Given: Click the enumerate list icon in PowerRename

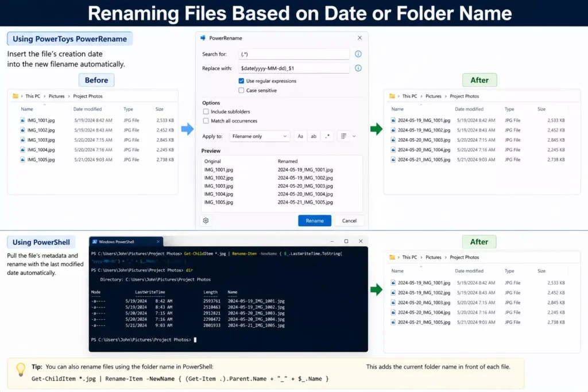Looking at the screenshot, I should click(343, 137).
